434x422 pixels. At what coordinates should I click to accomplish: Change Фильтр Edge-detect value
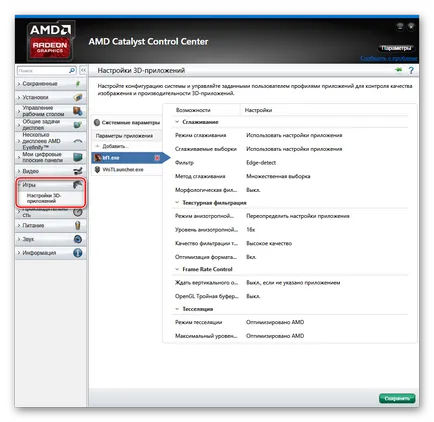(261, 163)
